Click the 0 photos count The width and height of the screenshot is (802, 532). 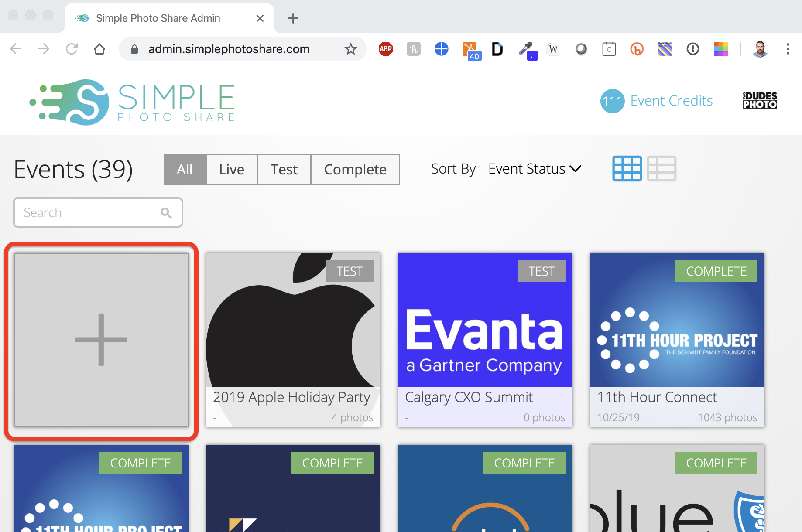click(x=545, y=417)
